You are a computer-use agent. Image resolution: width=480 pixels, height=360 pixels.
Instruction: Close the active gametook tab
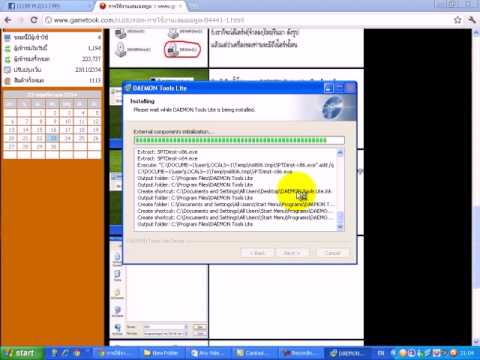181,6
